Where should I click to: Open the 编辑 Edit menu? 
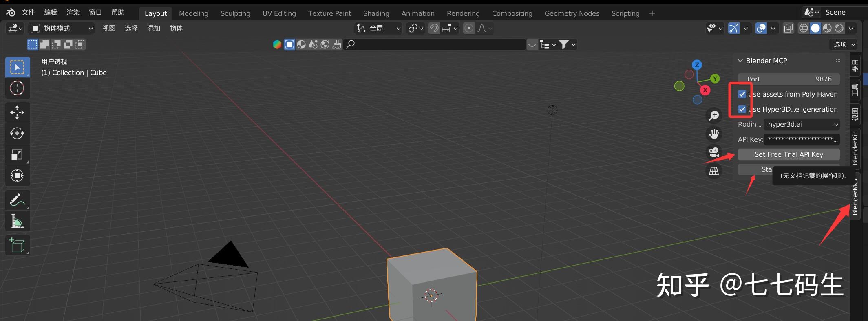pos(51,12)
